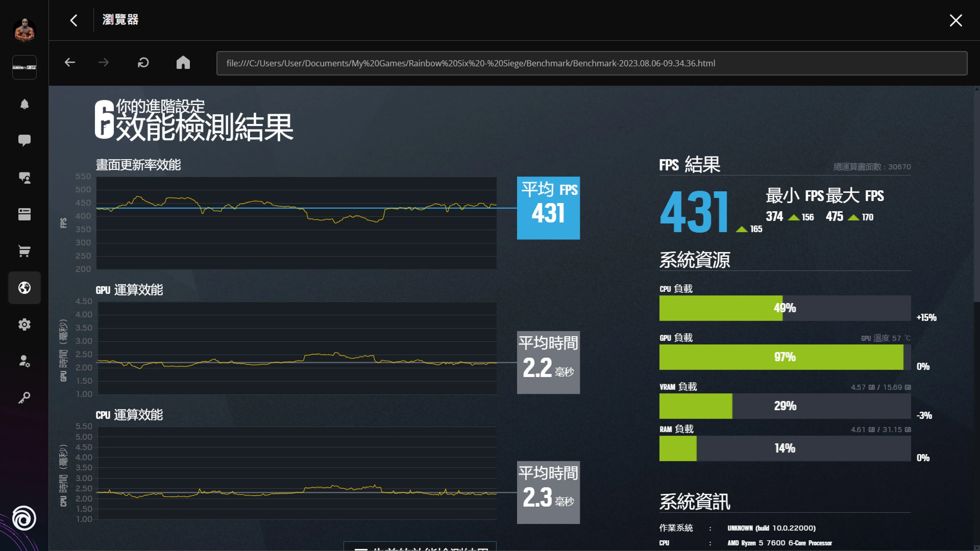The height and width of the screenshot is (551, 980).
Task: Open the store shopping cart
Action: click(x=24, y=251)
